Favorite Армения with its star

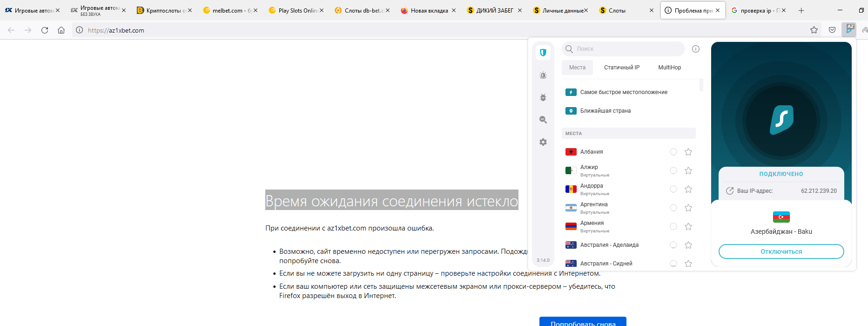click(x=688, y=226)
